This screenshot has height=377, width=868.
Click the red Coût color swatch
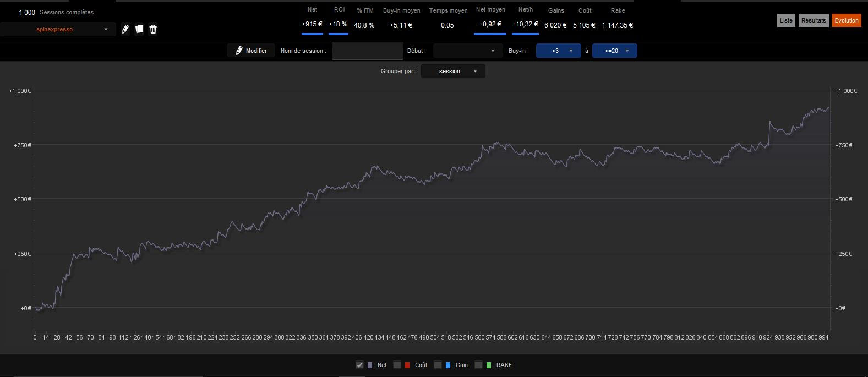pyautogui.click(x=407, y=365)
